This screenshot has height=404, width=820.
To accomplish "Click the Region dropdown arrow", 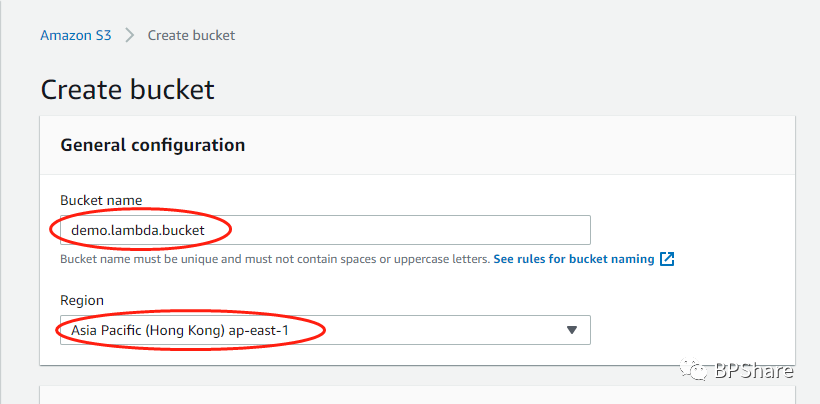I will pyautogui.click(x=572, y=330).
